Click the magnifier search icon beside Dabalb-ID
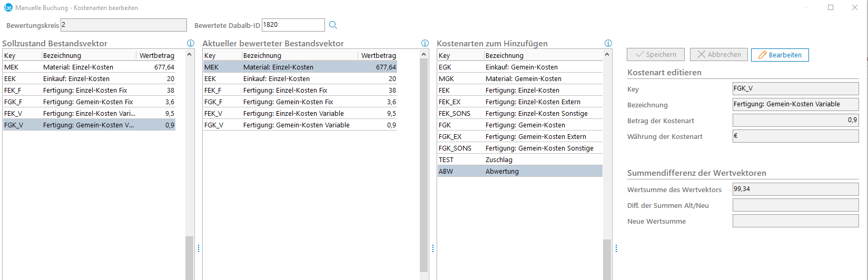 [333, 25]
